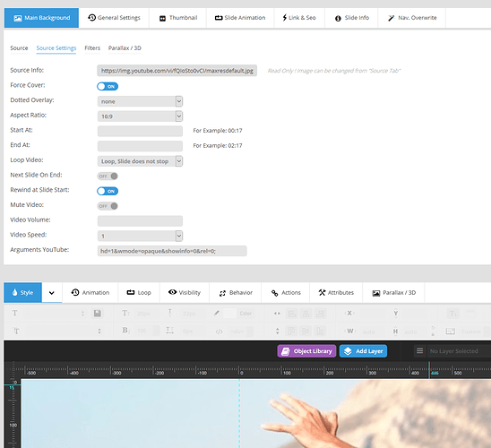Click the font color swatch
The image size is (491, 448).
[x=229, y=313]
